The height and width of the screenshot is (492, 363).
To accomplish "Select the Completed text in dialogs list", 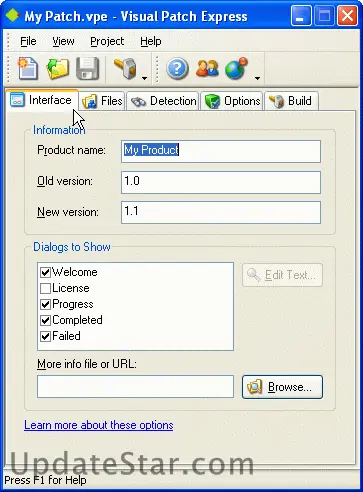I will (78, 320).
